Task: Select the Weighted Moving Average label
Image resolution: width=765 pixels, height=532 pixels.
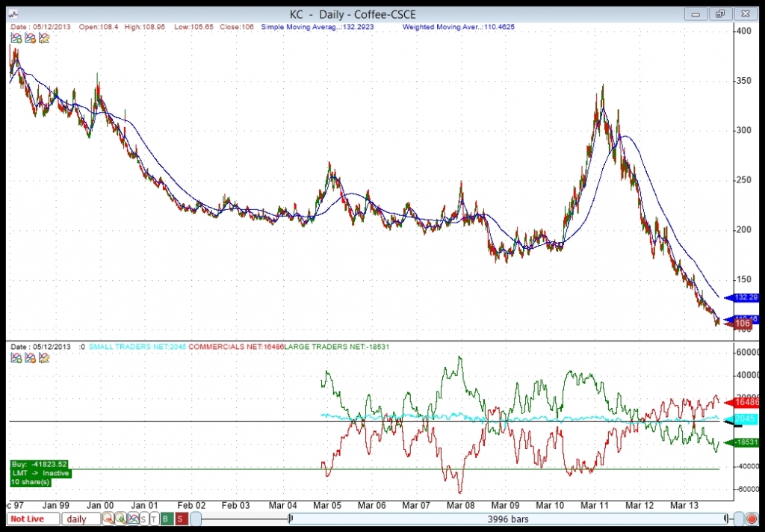Action: [x=458, y=27]
